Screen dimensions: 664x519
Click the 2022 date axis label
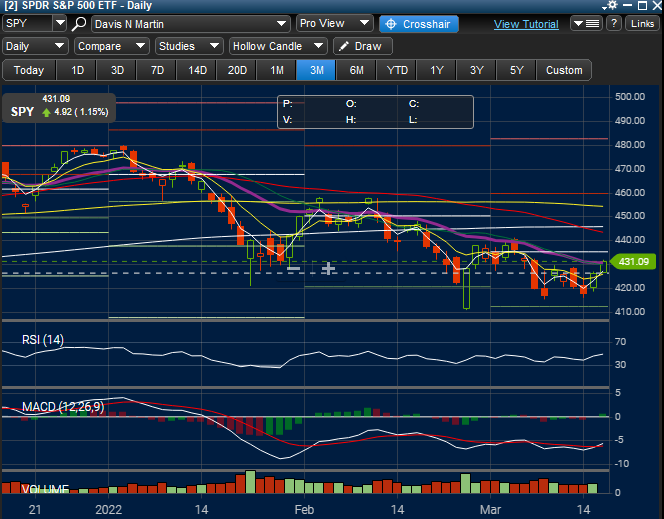tap(108, 510)
